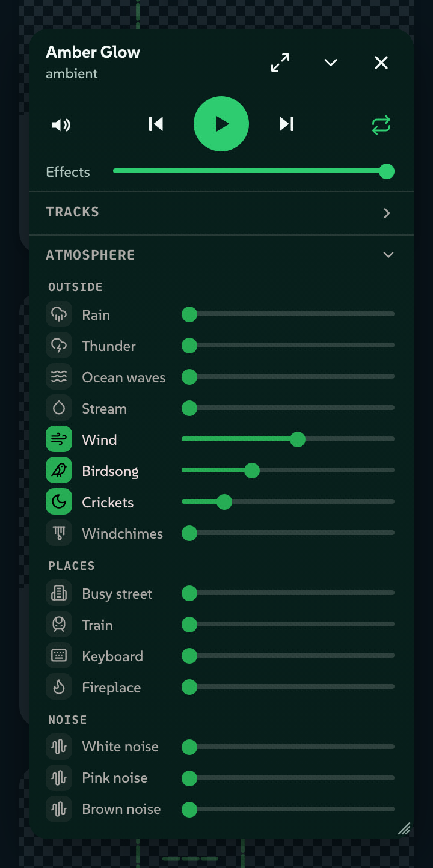Click the Wind volume slider handle
Viewport: 433px width, 868px height.
pyautogui.click(x=298, y=439)
